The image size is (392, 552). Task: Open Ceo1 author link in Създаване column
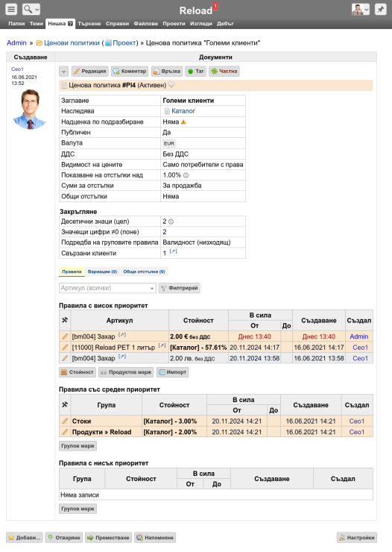[x=17, y=69]
